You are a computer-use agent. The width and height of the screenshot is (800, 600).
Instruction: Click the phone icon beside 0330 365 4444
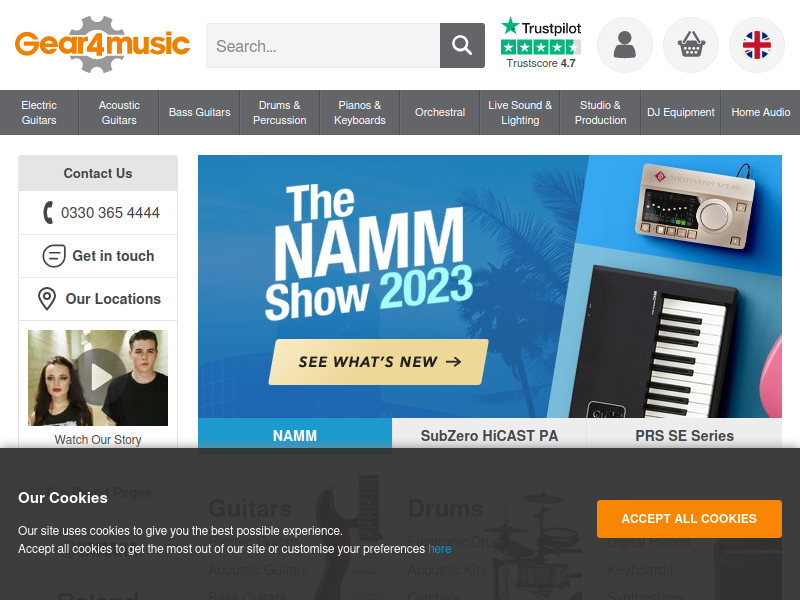[x=48, y=213]
